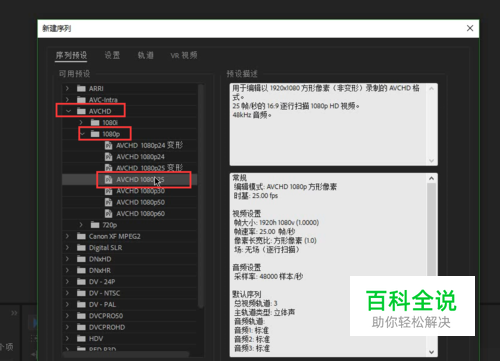The image size is (500, 361).
Task: Expand the DV - 24P chevron
Action: point(67,281)
